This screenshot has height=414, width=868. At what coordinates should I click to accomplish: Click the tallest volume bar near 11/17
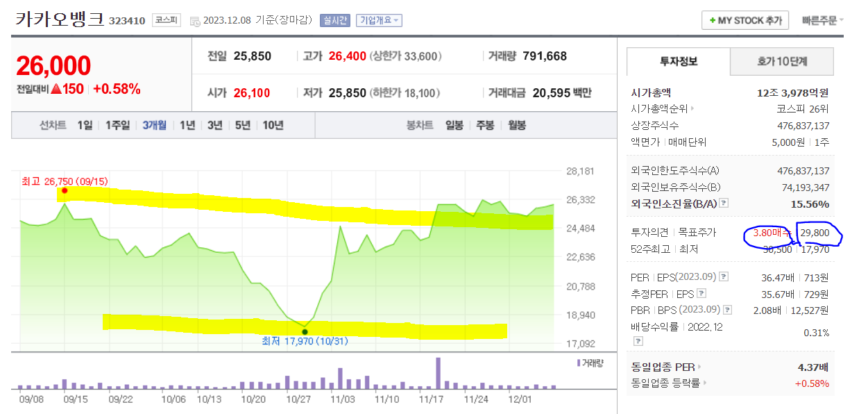coord(438,373)
